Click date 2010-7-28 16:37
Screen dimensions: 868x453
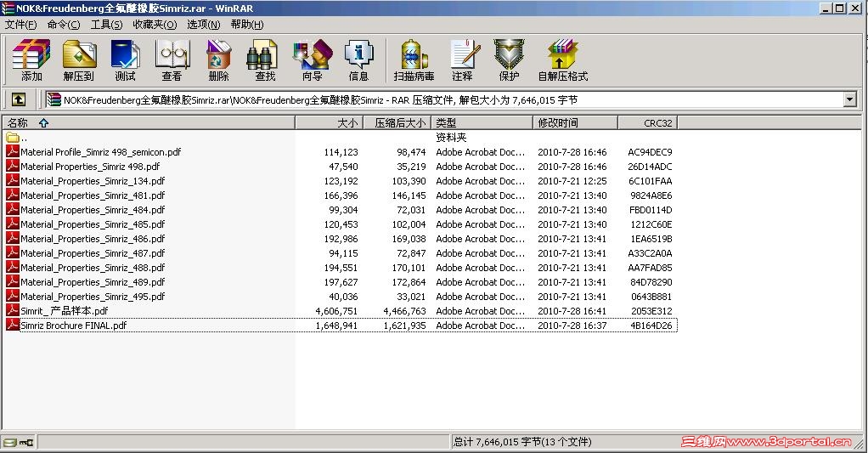click(572, 326)
